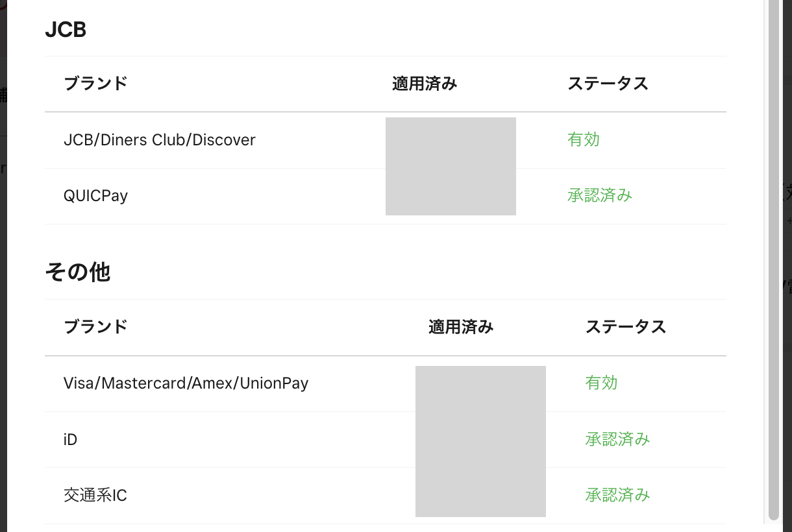Image resolution: width=792 pixels, height=532 pixels.
Task: Click 承認済み status for 交通系IC
Action: 617,495
